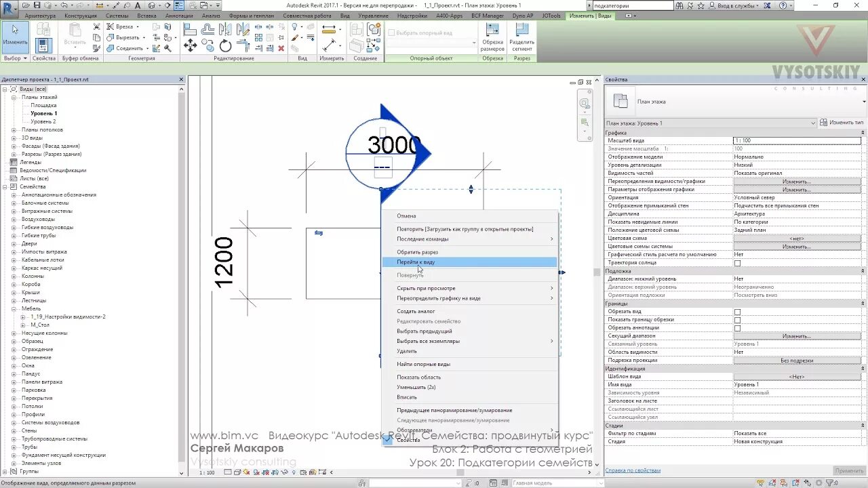Viewport: 868px width, 488px height.
Task: Toggle Обрезать аннотации checkbox
Action: point(737,328)
